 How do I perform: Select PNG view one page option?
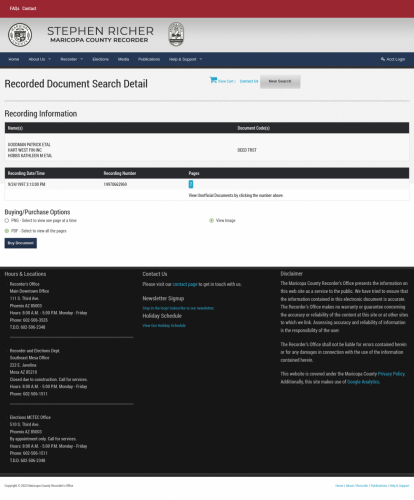7,221
